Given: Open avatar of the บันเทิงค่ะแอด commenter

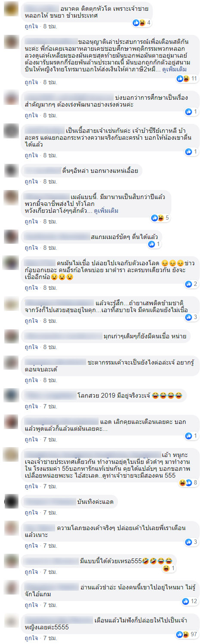Looking at the screenshot, I should [x=11, y=501].
